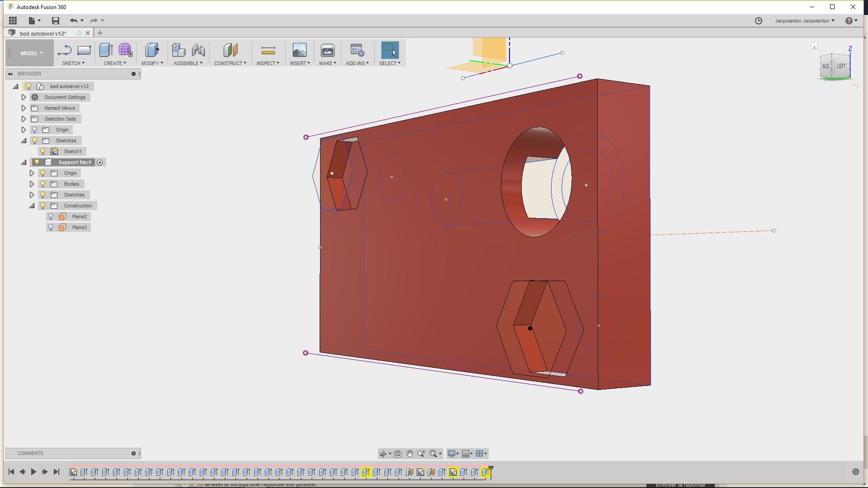
Task: Click the LEFT face of the view cube
Action: (841, 66)
